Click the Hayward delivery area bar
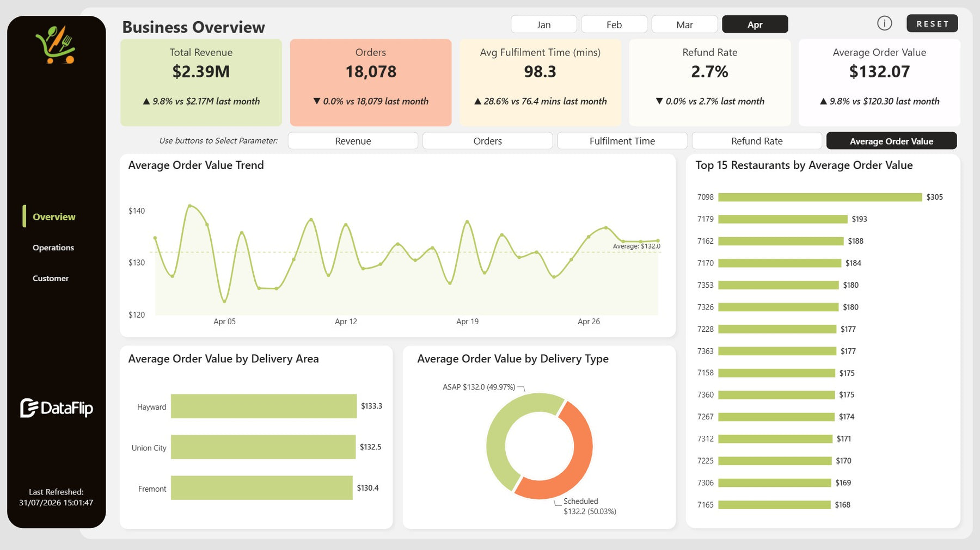This screenshot has width=980, height=550. [x=264, y=406]
